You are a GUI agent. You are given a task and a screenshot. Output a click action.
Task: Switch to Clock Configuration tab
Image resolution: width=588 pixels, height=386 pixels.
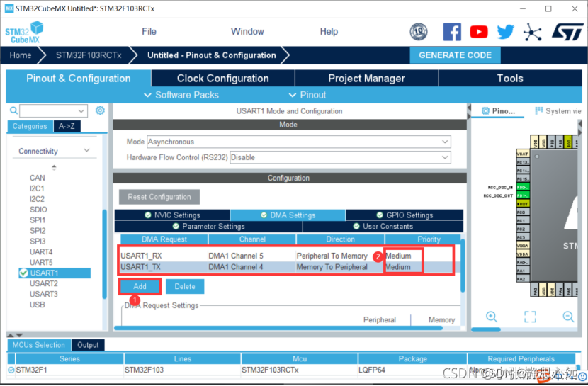tap(222, 79)
